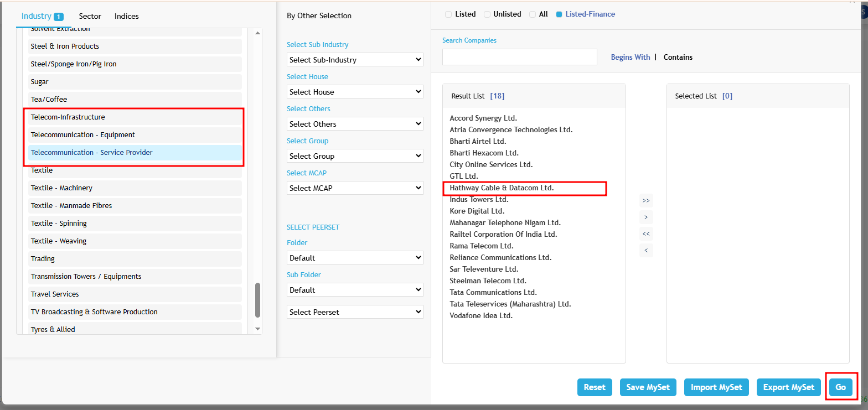Switch to the Indices tab
Viewport: 868px width, 410px height.
(x=126, y=16)
